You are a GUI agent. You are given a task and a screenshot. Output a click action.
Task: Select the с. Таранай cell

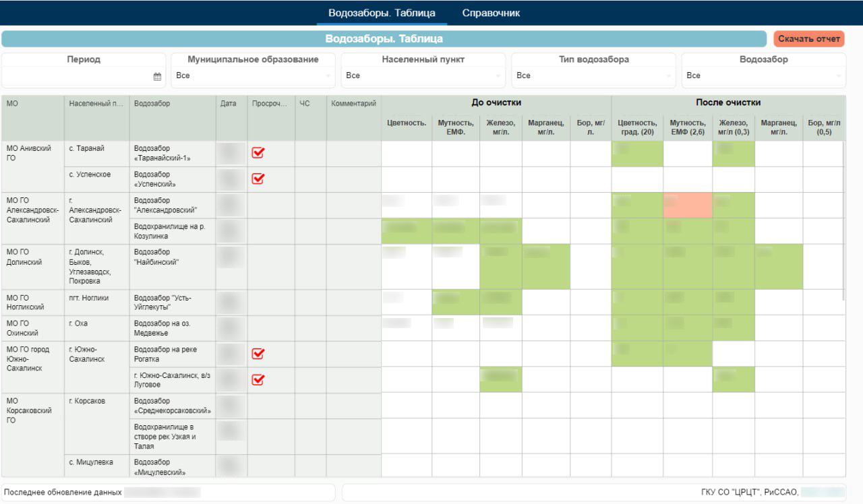coord(97,154)
